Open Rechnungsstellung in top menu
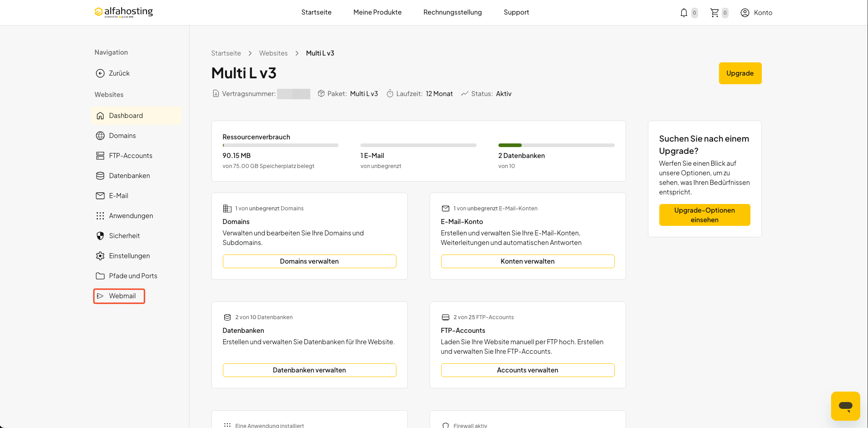Screen dimensions: 868x428 coord(452,12)
